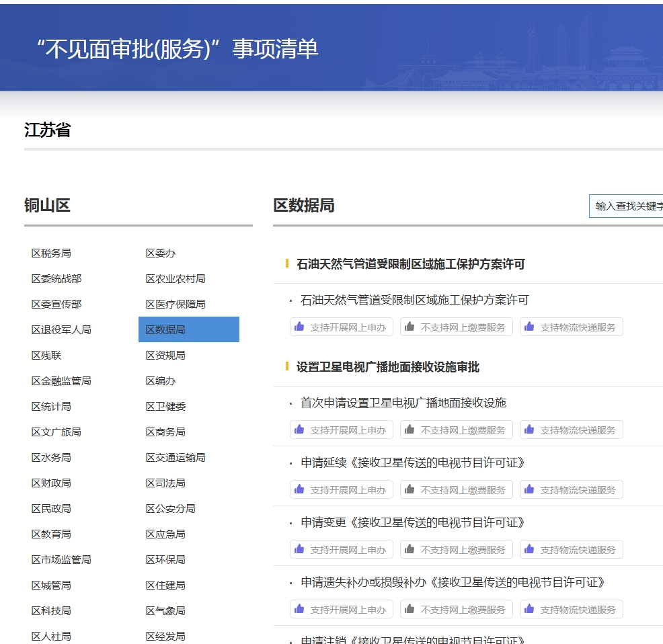Click 支持物流快递服务 button under 申请遗失补办或损毁补办
Viewport: 663px width, 644px height.
point(571,609)
